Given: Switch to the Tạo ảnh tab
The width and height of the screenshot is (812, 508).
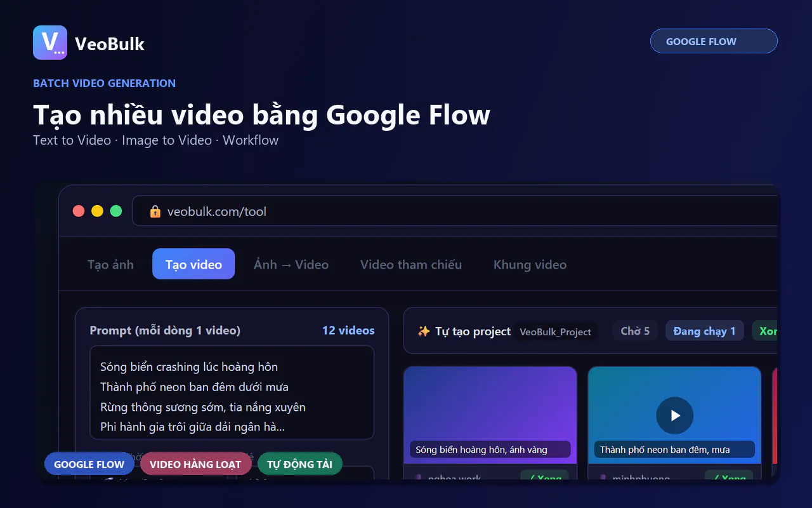Looking at the screenshot, I should (x=110, y=264).
